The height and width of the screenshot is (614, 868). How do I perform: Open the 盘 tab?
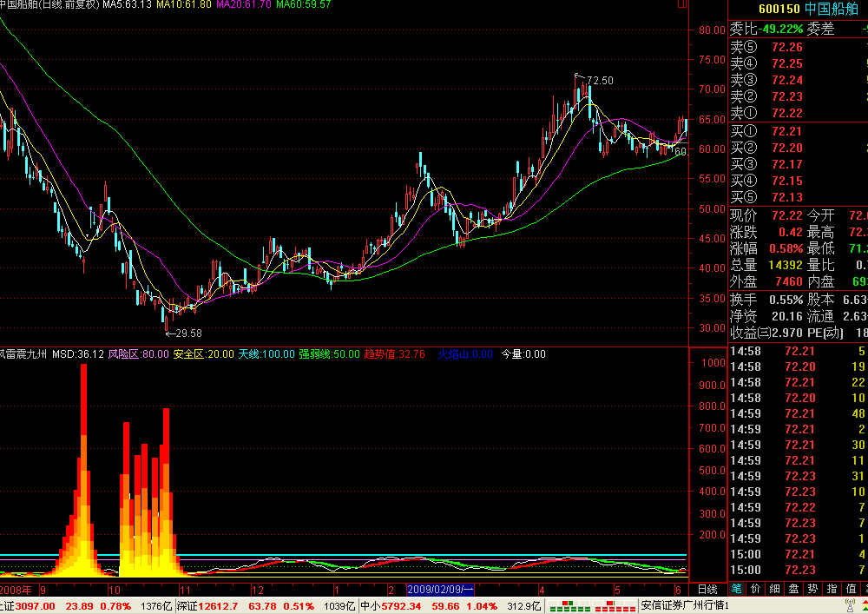(x=793, y=589)
